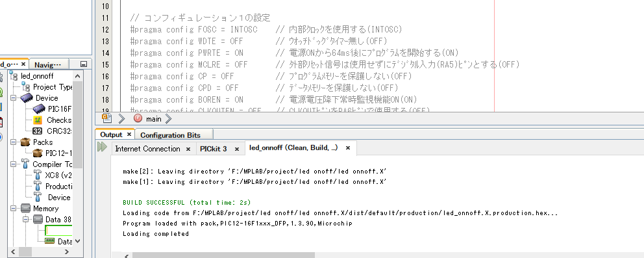Close the dashboard tab left of Navigator
The height and width of the screenshot is (258, 644).
coord(23,64)
